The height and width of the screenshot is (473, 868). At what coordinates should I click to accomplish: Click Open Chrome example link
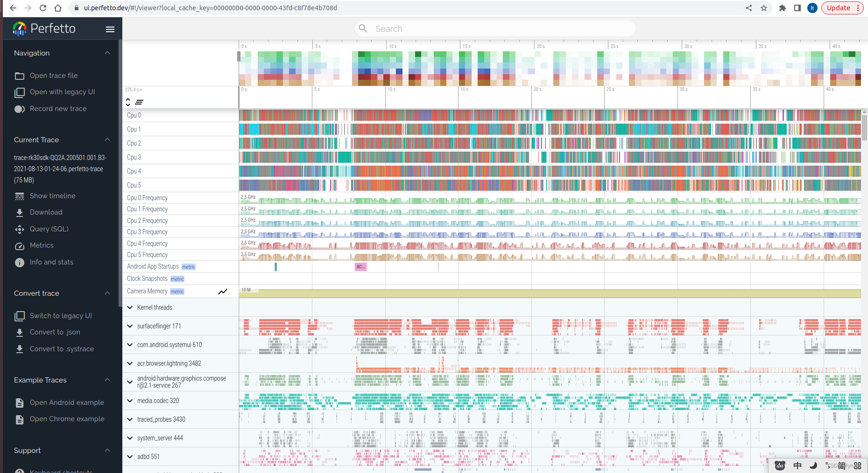(67, 419)
